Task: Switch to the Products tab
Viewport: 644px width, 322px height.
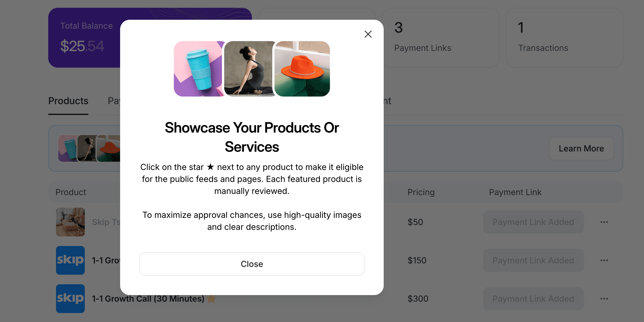Action: [68, 101]
